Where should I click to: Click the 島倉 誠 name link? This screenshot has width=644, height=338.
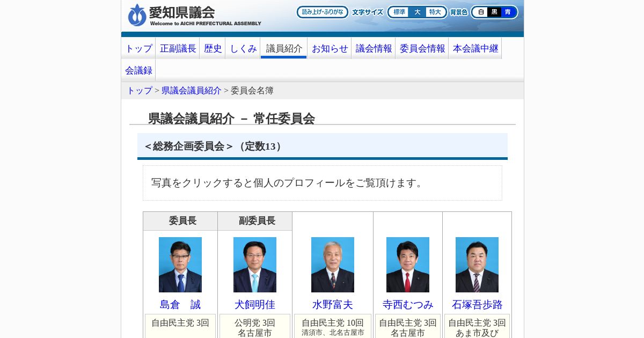(x=180, y=305)
